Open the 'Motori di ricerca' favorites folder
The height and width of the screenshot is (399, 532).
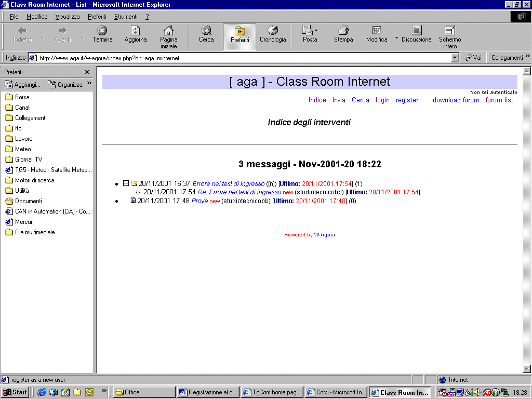(x=34, y=180)
